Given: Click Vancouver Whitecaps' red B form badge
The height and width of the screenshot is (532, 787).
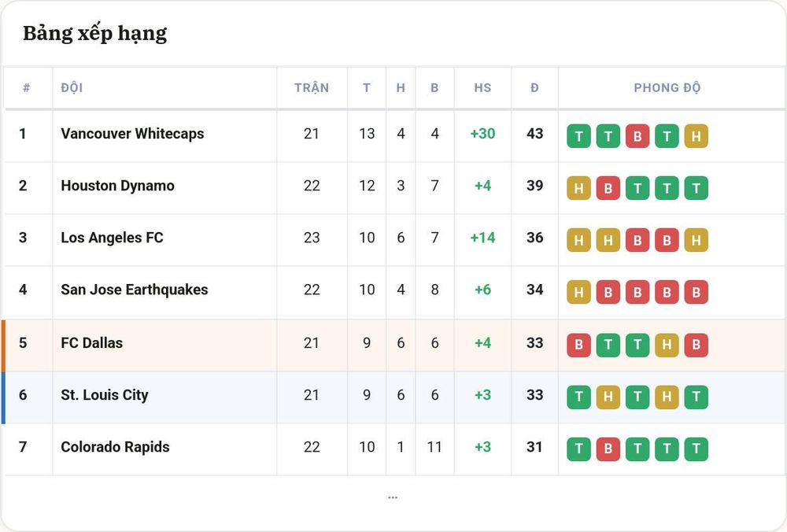Looking at the screenshot, I should coord(637,136).
